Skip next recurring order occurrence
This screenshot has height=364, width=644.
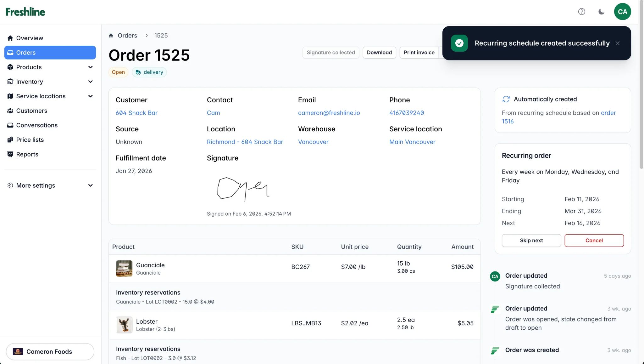(x=531, y=240)
